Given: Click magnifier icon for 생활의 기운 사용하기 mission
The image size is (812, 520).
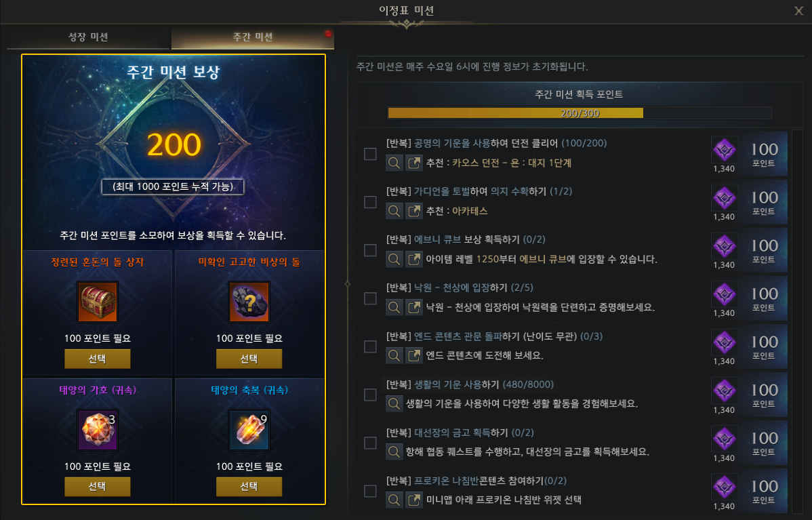Looking at the screenshot, I should tap(394, 403).
